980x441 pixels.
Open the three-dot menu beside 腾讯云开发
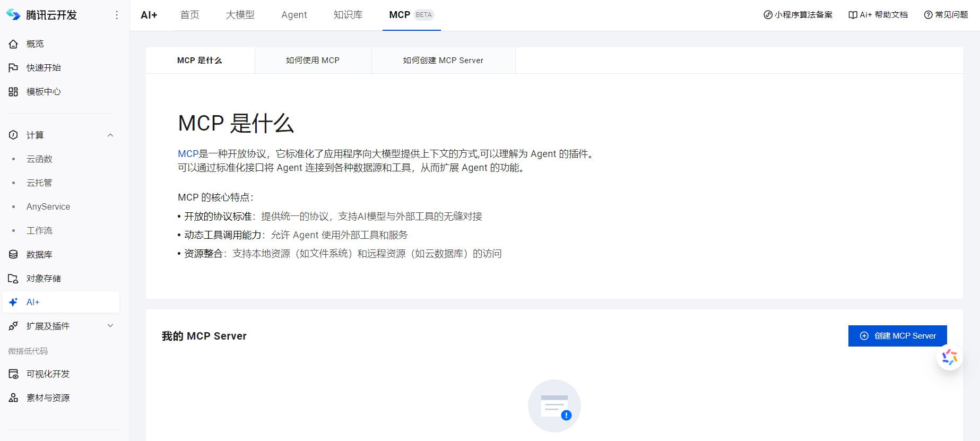(117, 15)
